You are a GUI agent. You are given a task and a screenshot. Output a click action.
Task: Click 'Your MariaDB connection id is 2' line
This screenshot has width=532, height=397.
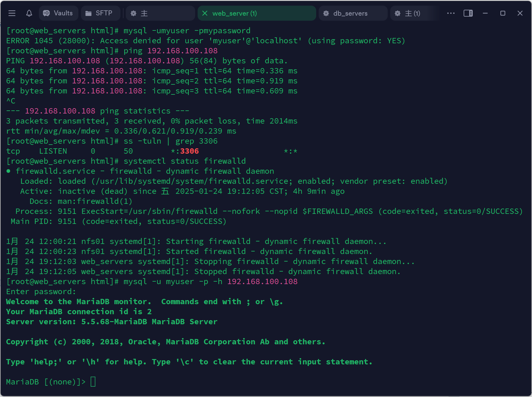pyautogui.click(x=79, y=312)
